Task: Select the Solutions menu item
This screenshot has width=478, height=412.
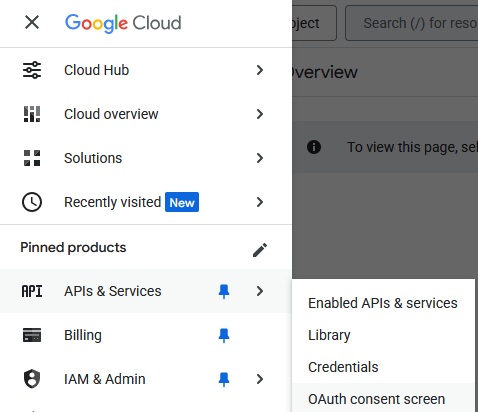Action: [x=146, y=158]
